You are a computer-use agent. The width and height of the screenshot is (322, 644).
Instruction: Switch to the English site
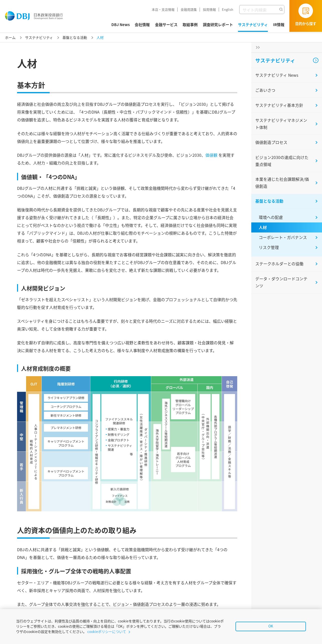coord(227,10)
